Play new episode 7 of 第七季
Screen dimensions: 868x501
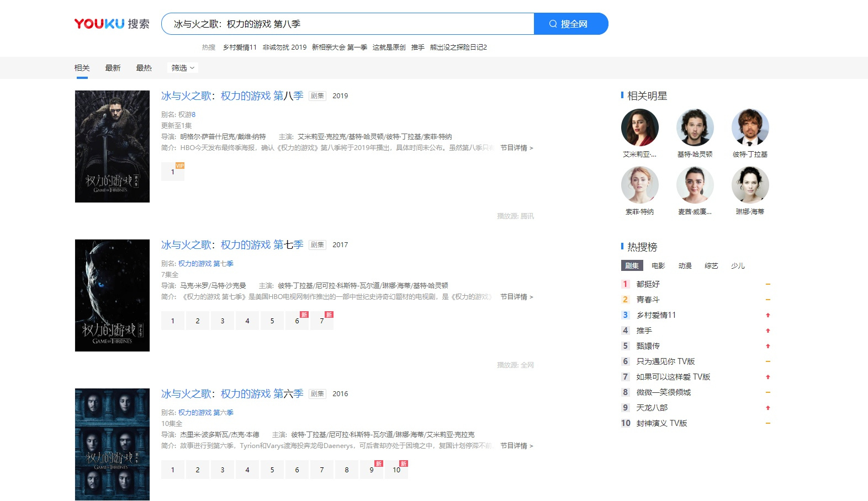click(x=322, y=321)
